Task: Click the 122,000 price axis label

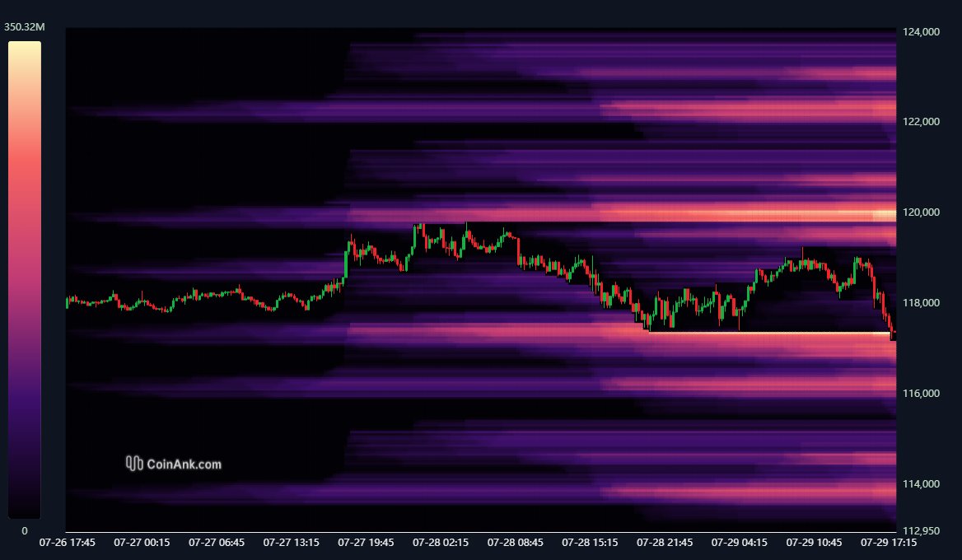Action: 921,121
